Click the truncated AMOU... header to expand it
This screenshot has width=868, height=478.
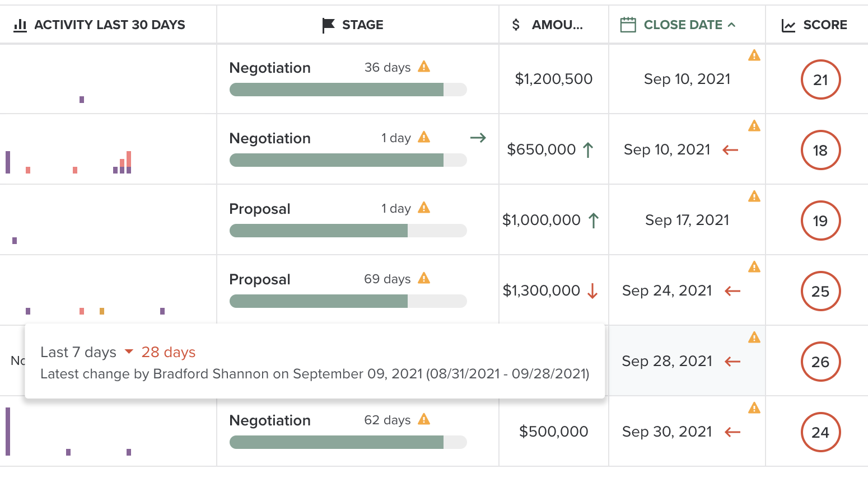point(556,25)
